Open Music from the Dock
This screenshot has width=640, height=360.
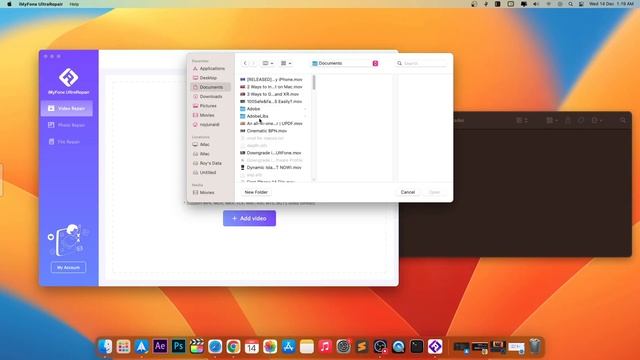point(325,347)
